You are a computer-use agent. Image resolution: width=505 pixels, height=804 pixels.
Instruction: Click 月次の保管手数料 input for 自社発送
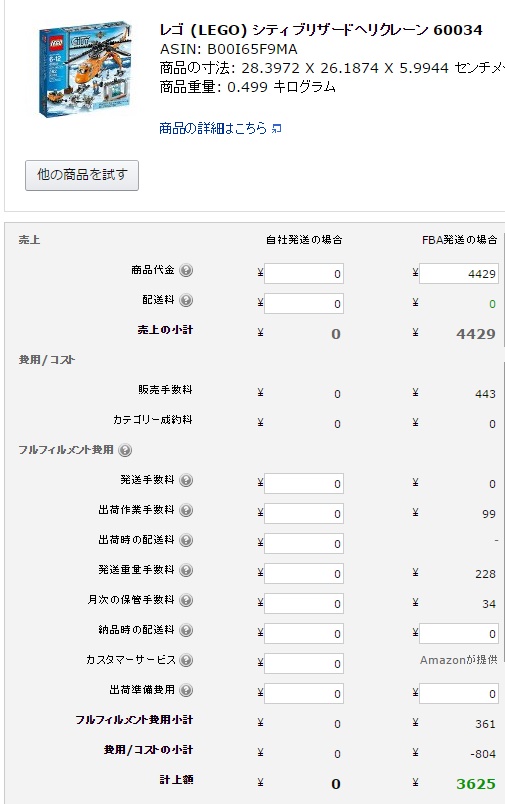(x=304, y=604)
